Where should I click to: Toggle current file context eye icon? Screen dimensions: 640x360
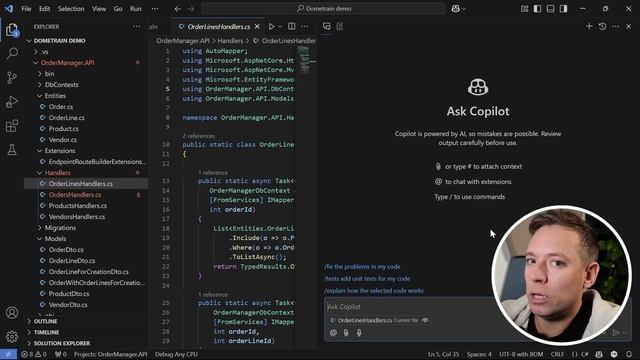click(x=425, y=320)
